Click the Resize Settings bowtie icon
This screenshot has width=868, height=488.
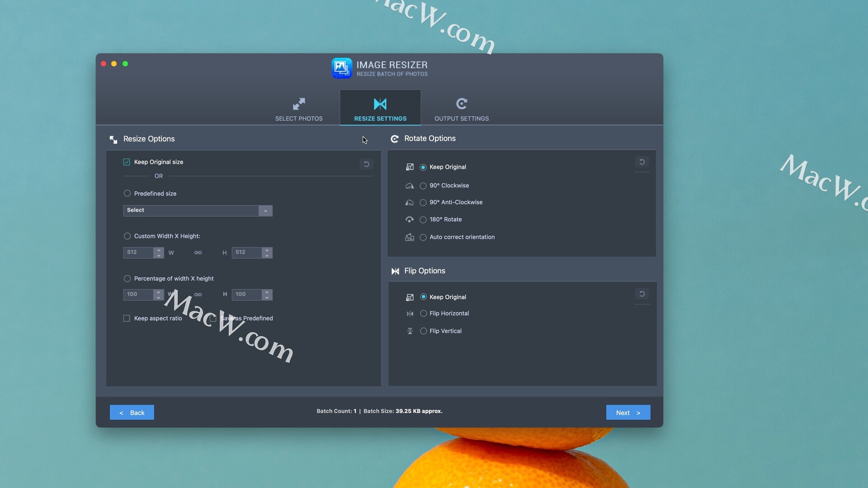pos(380,104)
